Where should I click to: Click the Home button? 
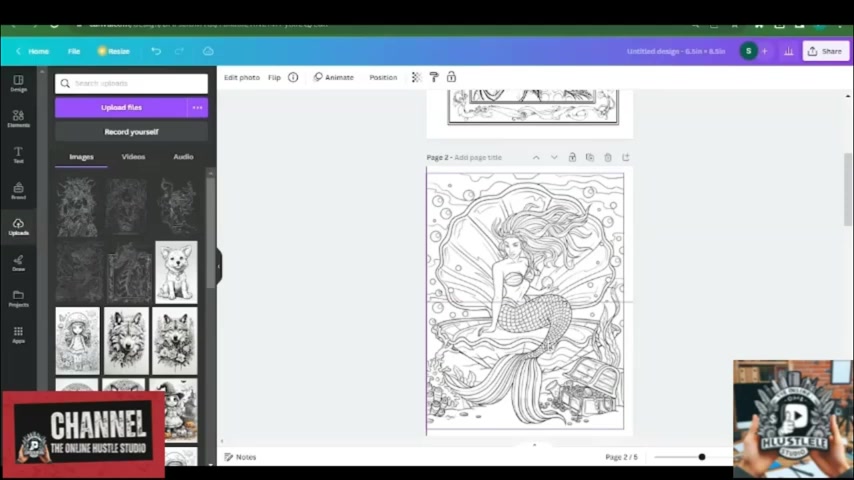point(39,51)
